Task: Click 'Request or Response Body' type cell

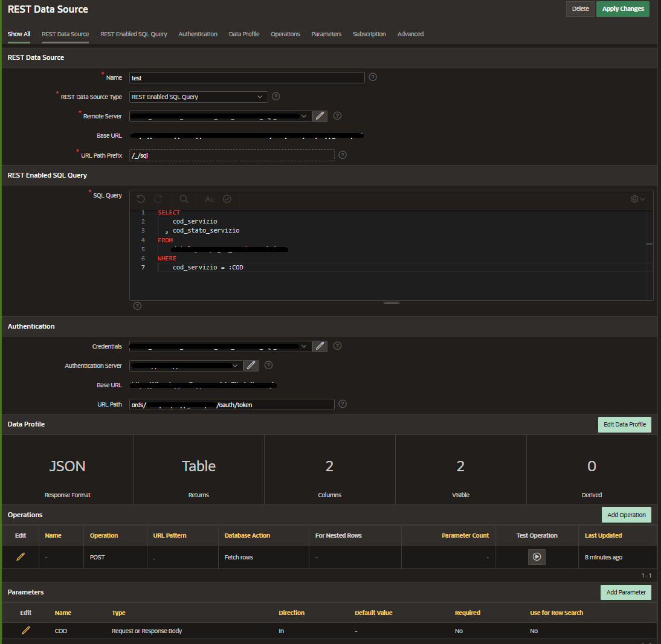Action: coord(147,631)
